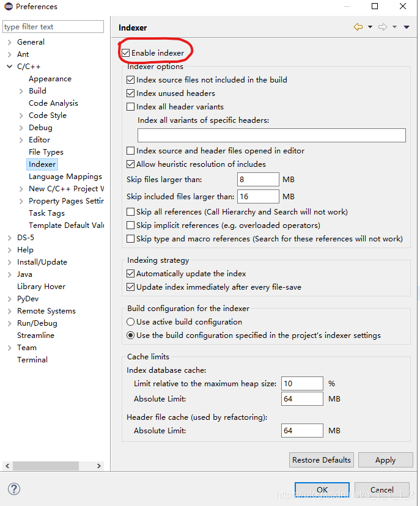Expand the Editor node

click(x=21, y=140)
